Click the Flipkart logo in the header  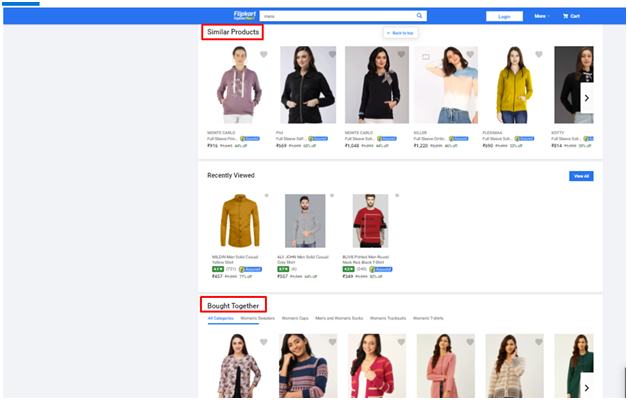[245, 15]
